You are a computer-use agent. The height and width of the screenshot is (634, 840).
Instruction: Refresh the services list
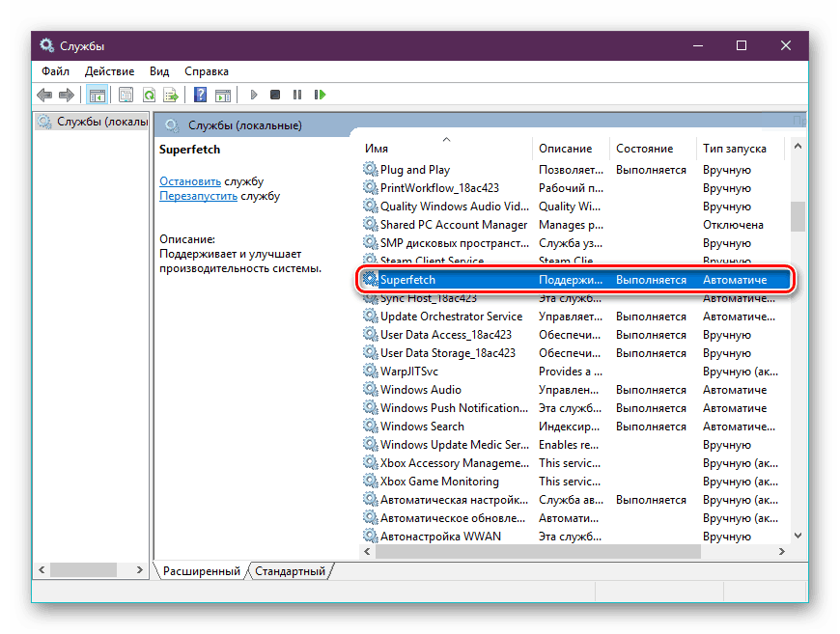tap(150, 95)
